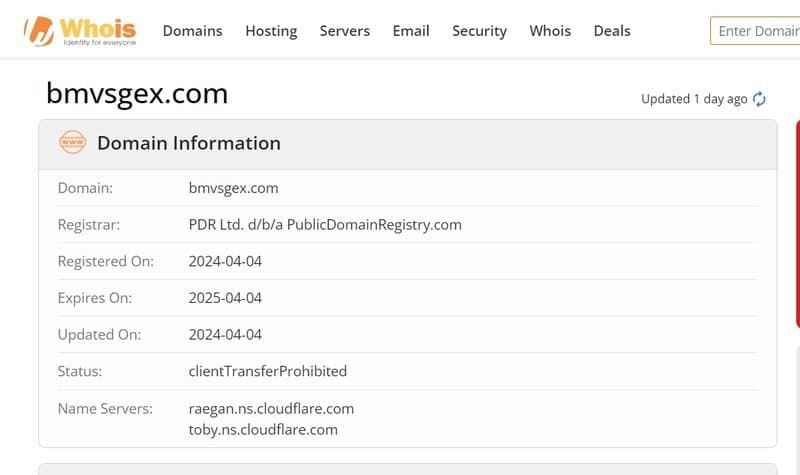The image size is (800, 475).
Task: Open the Servers menu
Action: click(344, 31)
